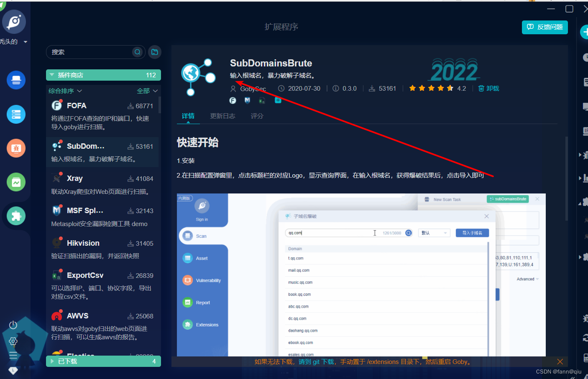Click the power icon in sidebar
The height and width of the screenshot is (379, 588).
[13, 325]
